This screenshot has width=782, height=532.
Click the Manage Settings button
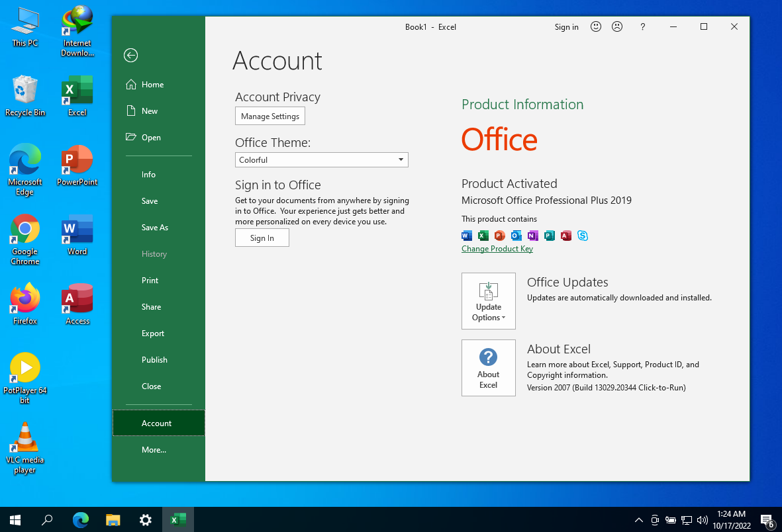click(270, 116)
